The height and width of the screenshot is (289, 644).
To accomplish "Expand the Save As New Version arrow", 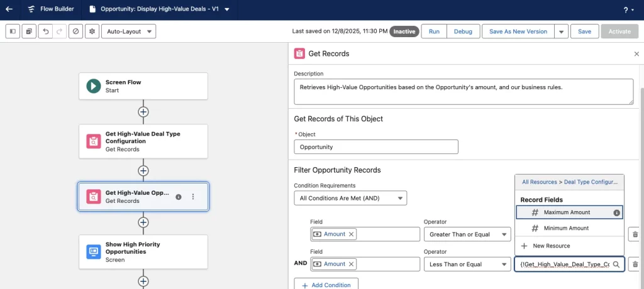I will click(561, 31).
